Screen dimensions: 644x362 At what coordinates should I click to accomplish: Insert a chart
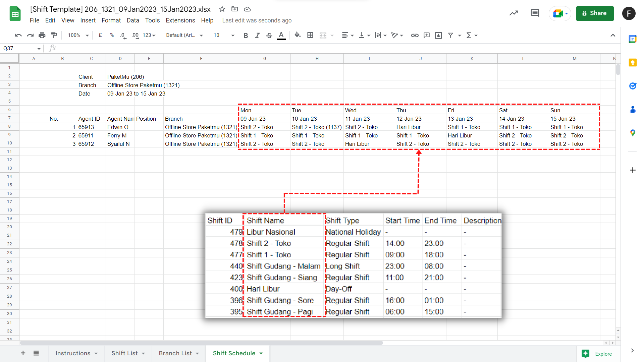438,35
